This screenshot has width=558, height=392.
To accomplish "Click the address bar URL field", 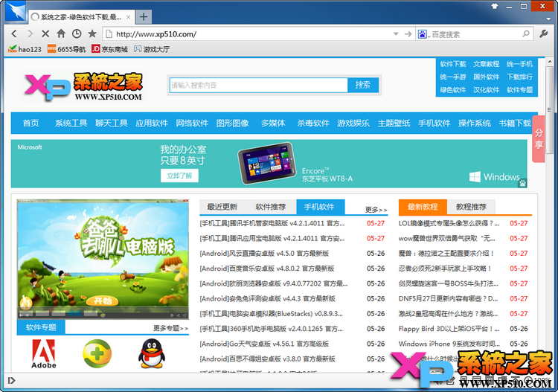I will click(249, 34).
